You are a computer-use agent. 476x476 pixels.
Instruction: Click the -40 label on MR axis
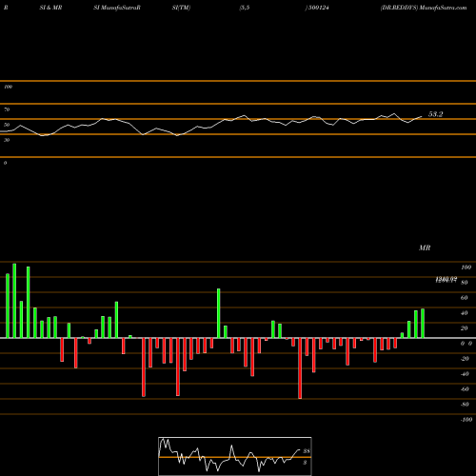click(x=465, y=374)
